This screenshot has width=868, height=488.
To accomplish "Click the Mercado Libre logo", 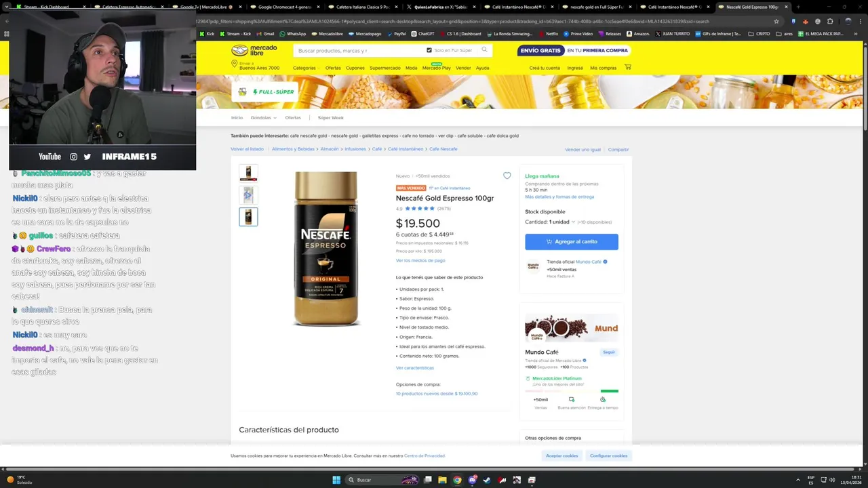I will tap(254, 50).
